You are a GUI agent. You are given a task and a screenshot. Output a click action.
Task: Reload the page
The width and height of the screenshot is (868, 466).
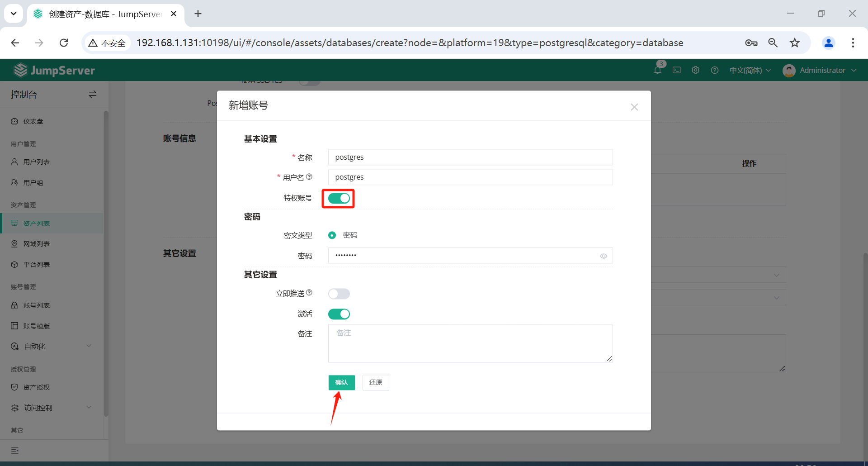click(x=64, y=43)
